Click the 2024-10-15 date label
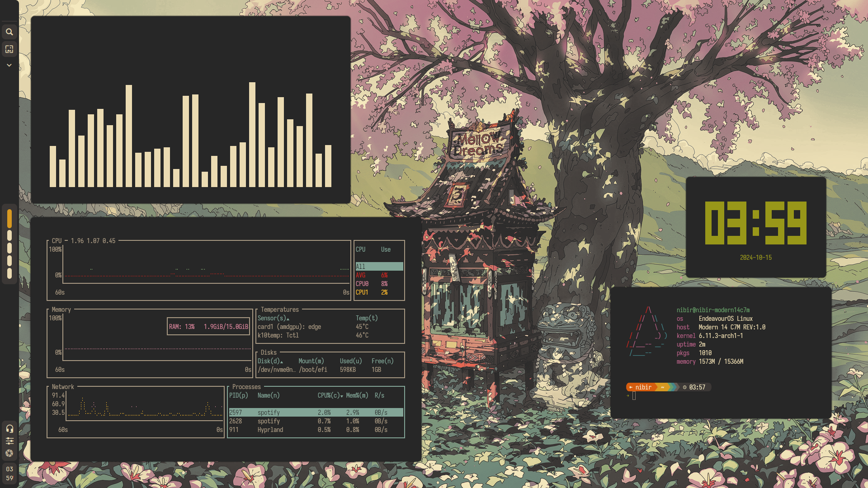868x488 pixels. (x=756, y=258)
